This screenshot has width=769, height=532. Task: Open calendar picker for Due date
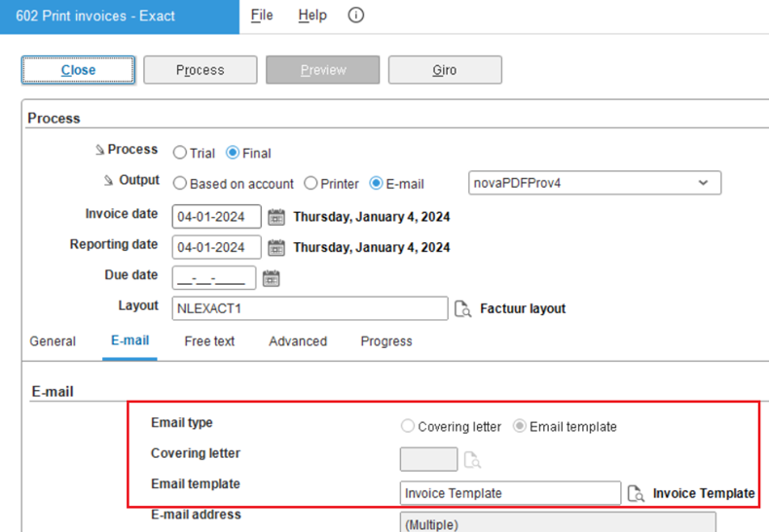coord(271,278)
